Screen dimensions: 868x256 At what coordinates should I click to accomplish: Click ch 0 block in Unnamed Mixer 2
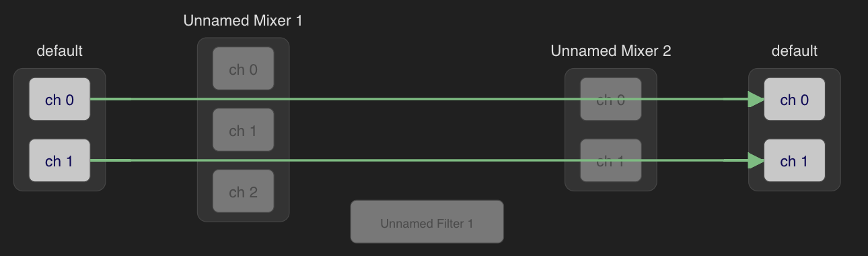point(610,100)
